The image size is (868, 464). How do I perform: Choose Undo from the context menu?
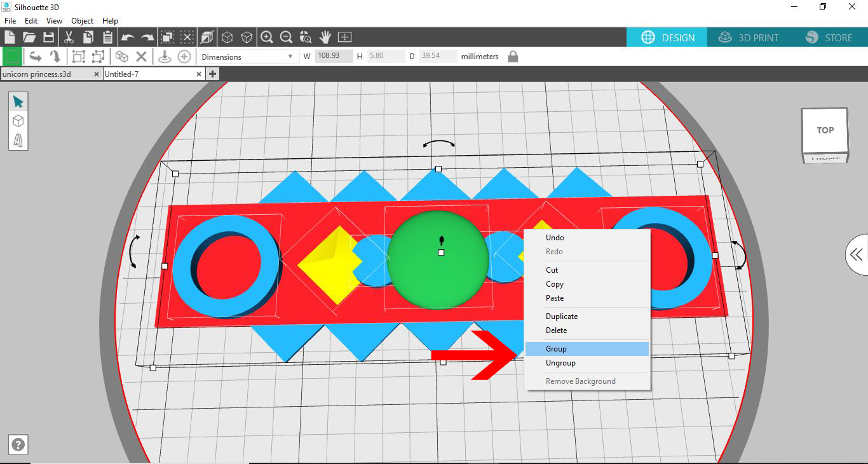587,238
